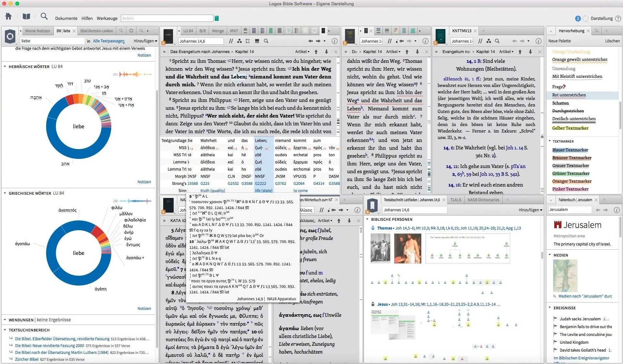
Task: Open the help question mark icon
Action: point(618,19)
